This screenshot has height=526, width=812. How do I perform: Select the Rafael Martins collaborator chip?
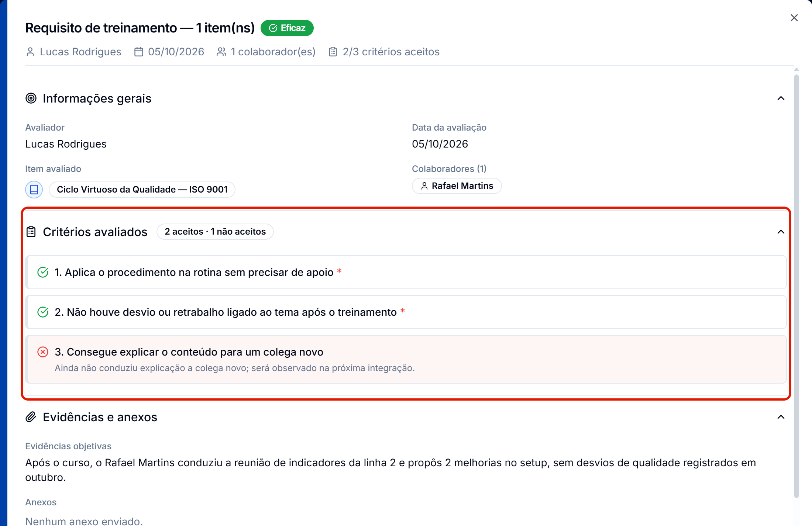(457, 186)
